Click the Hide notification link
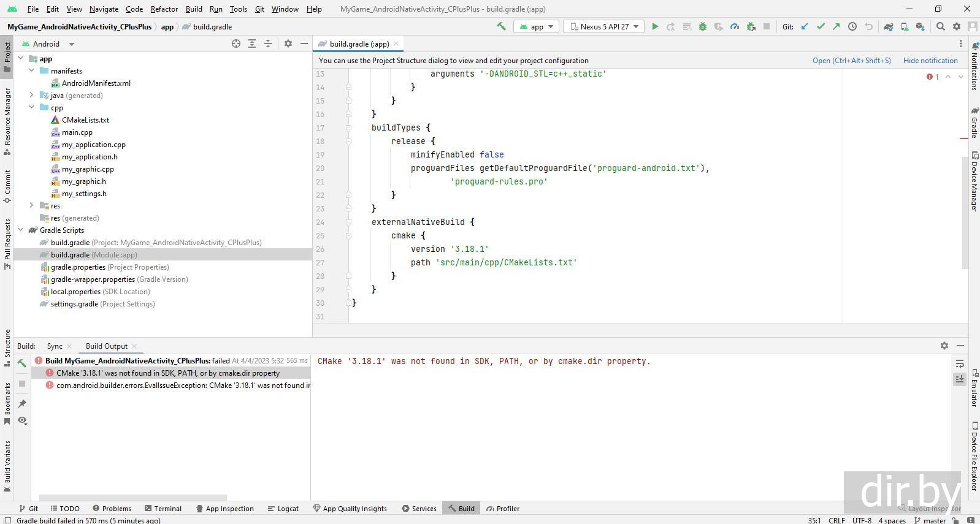Viewport: 980px width, 524px height. 930,61
